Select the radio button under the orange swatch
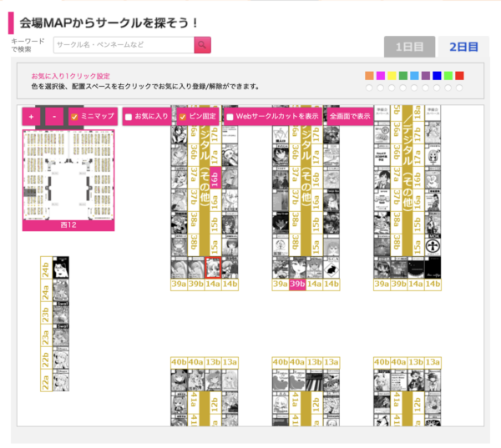This screenshot has height=448, width=501. [x=369, y=88]
